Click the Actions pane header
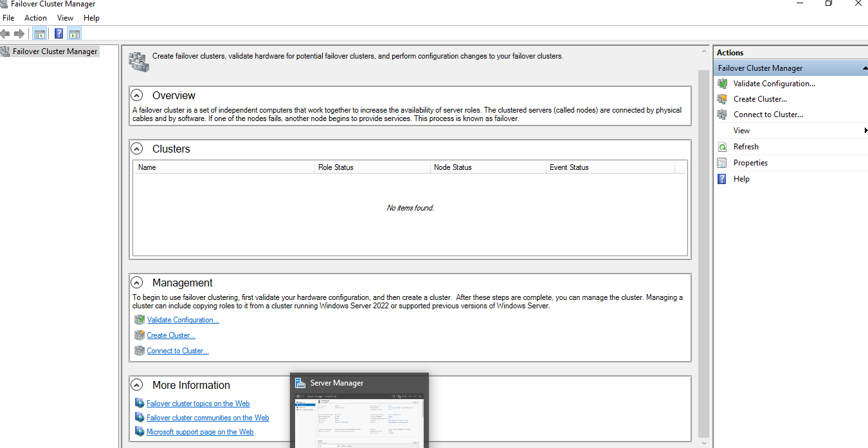Screen dimensions: 868x448 pos(790,53)
